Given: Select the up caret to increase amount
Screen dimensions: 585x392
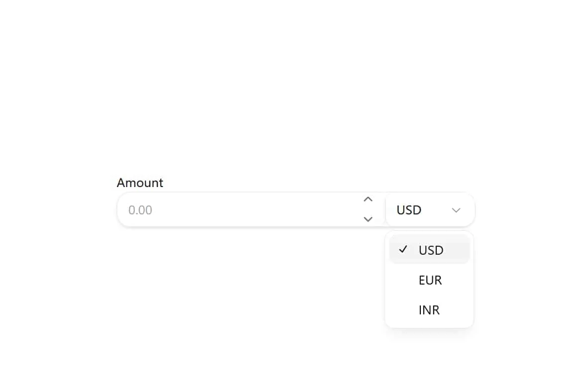Looking at the screenshot, I should [x=368, y=199].
